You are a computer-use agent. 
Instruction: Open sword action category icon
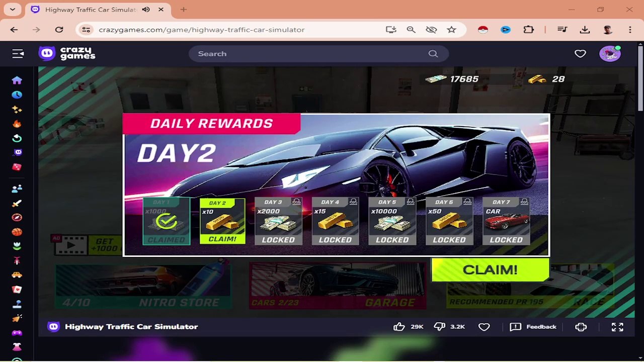tap(17, 203)
